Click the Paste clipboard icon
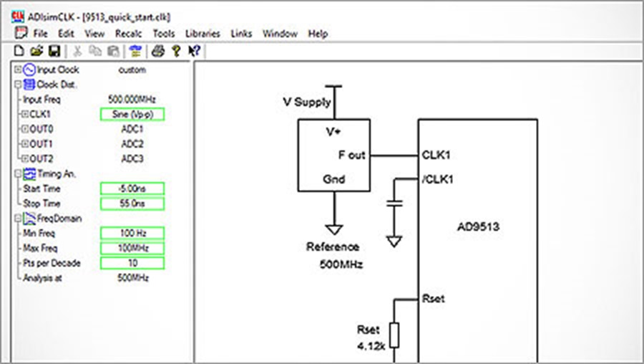 tap(113, 51)
